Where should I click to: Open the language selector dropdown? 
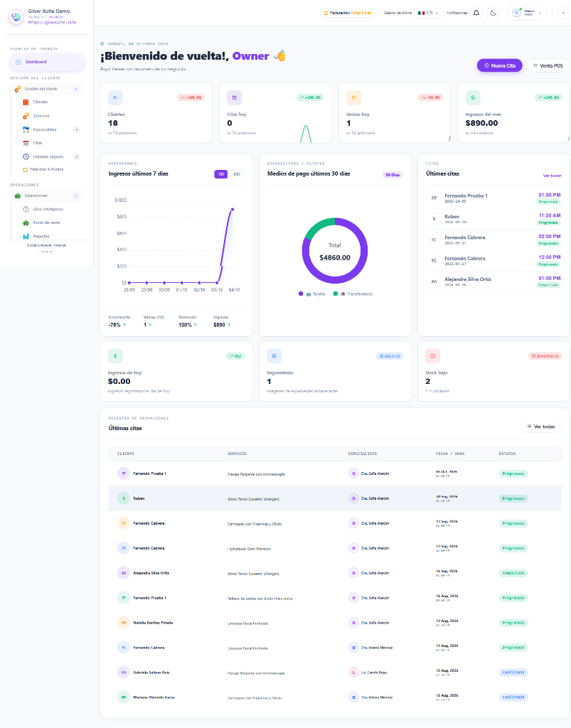pos(428,13)
